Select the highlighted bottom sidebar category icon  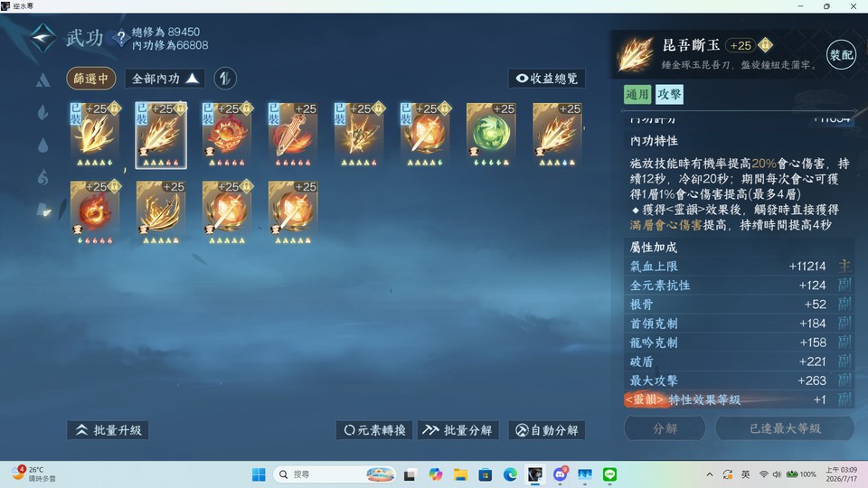[44, 210]
